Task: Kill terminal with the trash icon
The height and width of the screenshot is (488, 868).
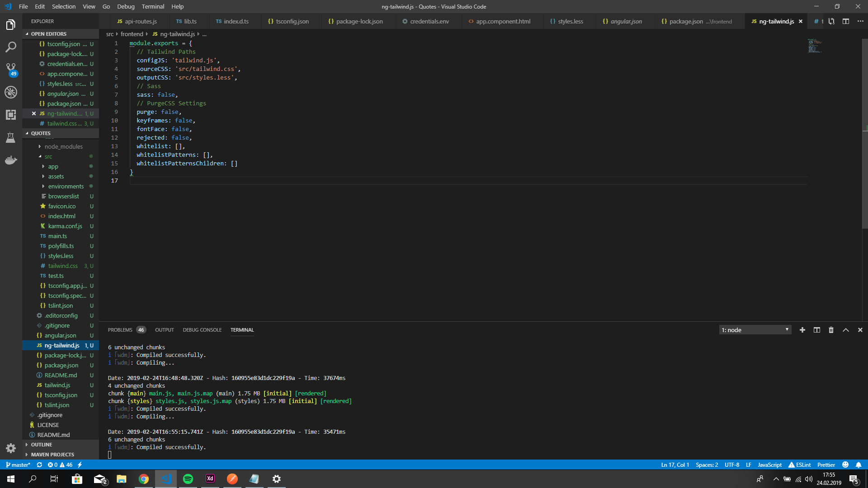Action: pyautogui.click(x=831, y=330)
